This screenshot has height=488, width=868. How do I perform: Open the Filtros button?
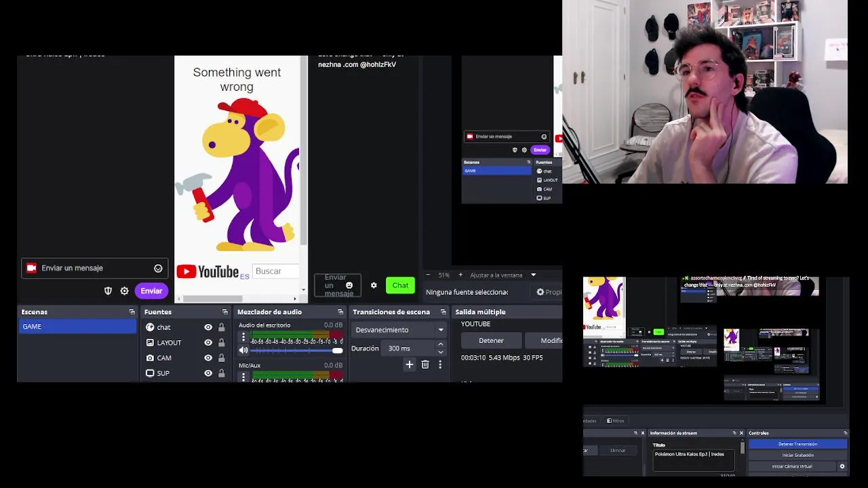[x=615, y=421]
